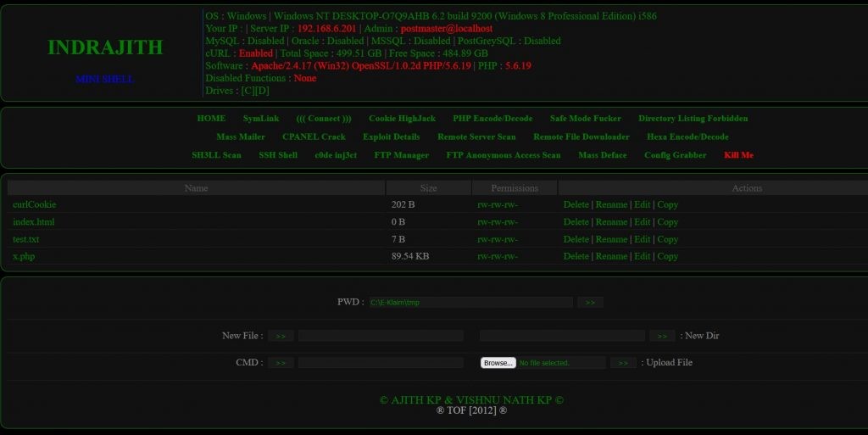This screenshot has width=868, height=435.
Task: Open the PHP Encode/Decode tool
Action: (492, 119)
